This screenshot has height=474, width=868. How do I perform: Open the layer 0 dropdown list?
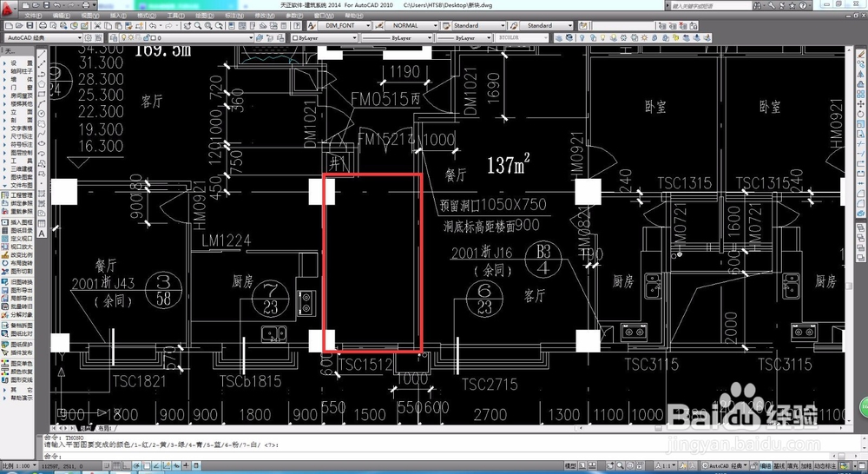click(x=251, y=37)
